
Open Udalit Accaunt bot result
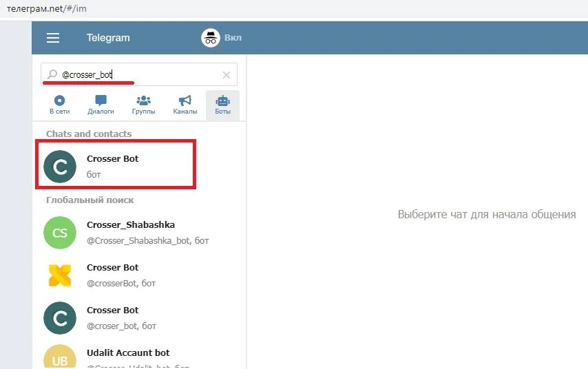(139, 355)
